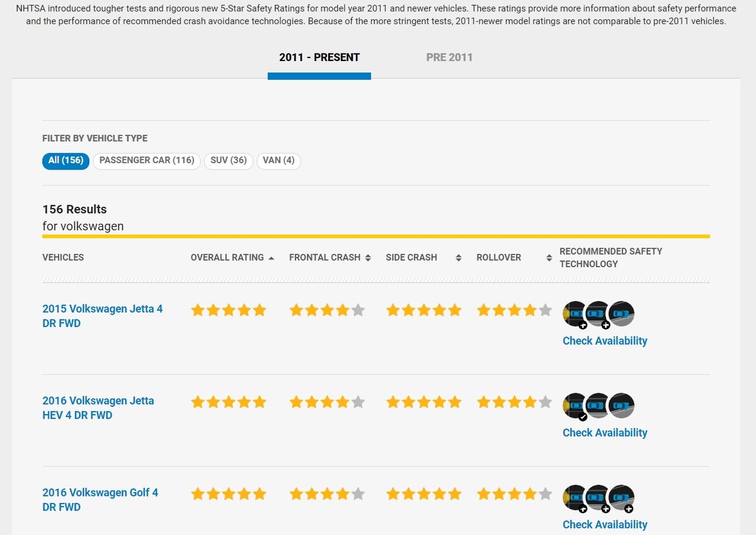Viewport: 756px width, 535px height.
Task: Click the '156 Results' heading
Action: pos(74,209)
